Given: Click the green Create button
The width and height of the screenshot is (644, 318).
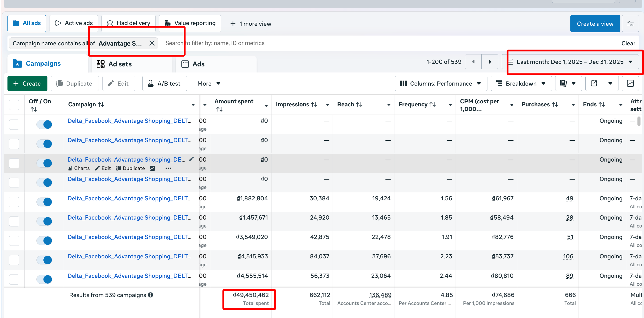Looking at the screenshot, I should click(x=27, y=83).
